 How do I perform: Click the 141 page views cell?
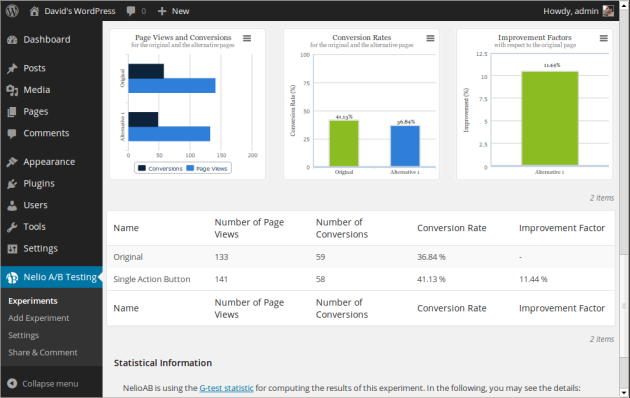(221, 279)
